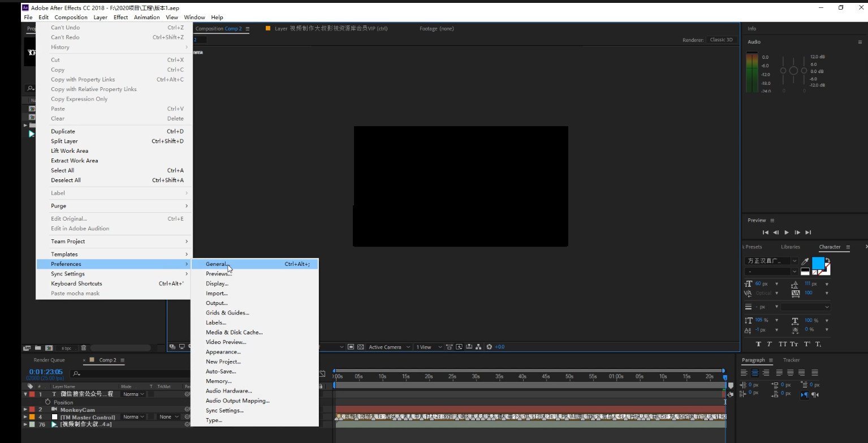Open TrkMat None dropdown for layer 4
The width and height of the screenshot is (868, 443).
169,417
